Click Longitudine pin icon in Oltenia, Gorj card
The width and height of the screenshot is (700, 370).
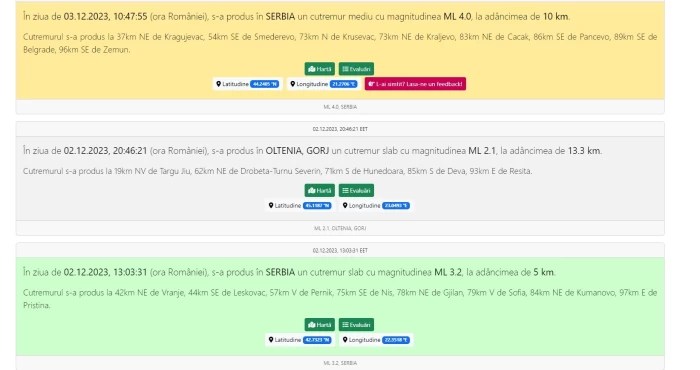(345, 205)
